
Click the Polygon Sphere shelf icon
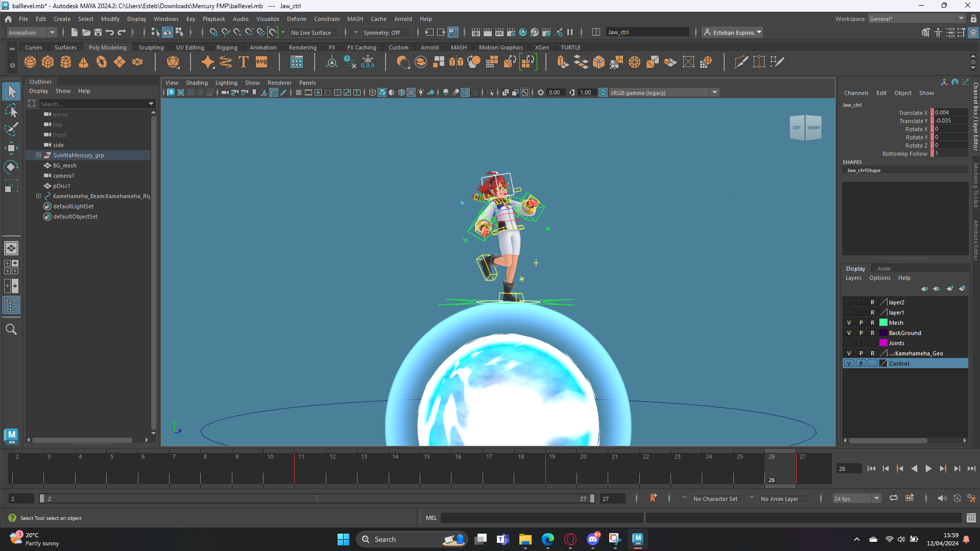[30, 62]
